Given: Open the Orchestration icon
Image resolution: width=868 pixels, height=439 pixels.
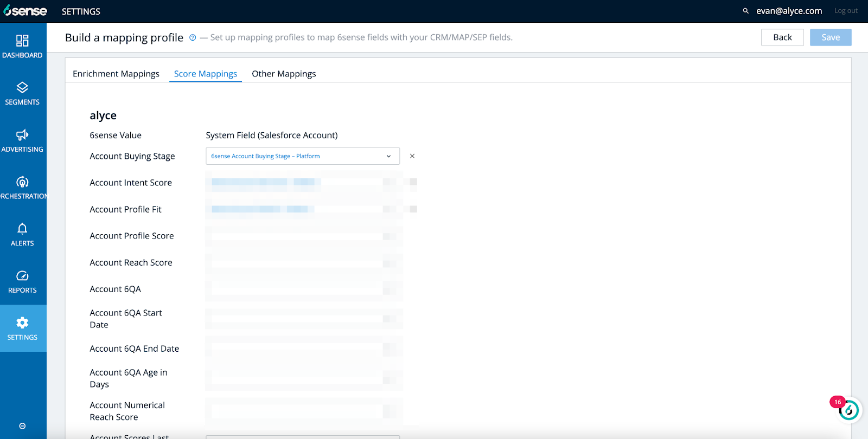Looking at the screenshot, I should [x=22, y=182].
